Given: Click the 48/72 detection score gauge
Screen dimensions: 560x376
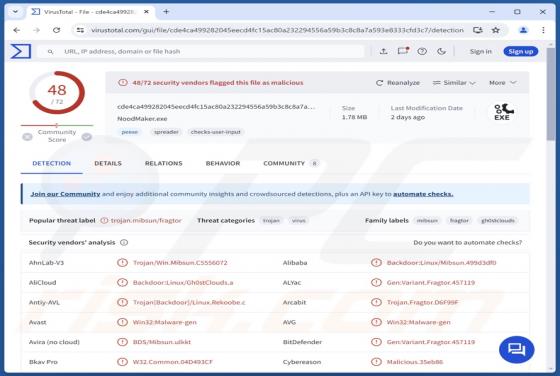Looking at the screenshot, I should tap(57, 92).
